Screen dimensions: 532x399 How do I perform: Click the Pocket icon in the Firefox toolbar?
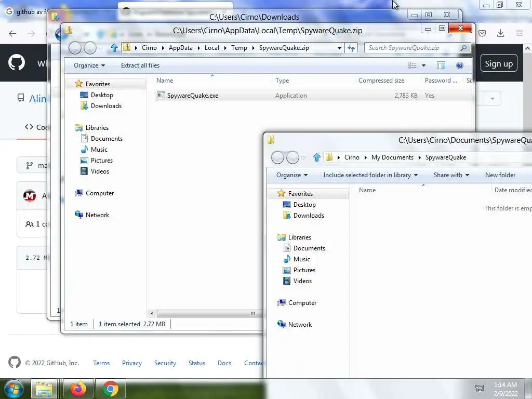coord(482,33)
